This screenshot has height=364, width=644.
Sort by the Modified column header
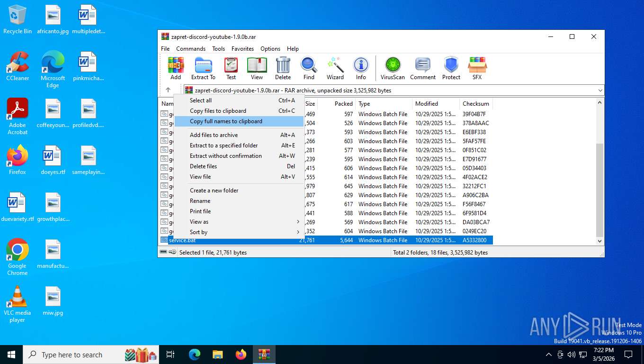pos(436,104)
